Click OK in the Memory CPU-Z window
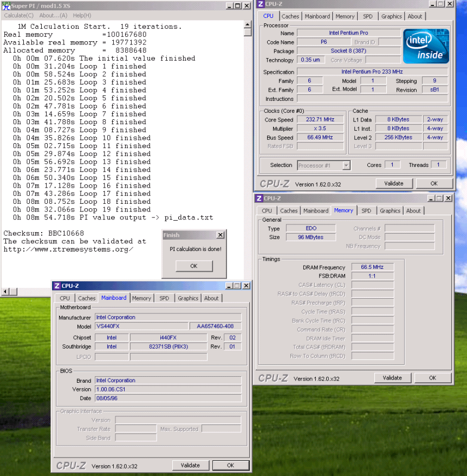This screenshot has height=476, width=467. point(432,378)
